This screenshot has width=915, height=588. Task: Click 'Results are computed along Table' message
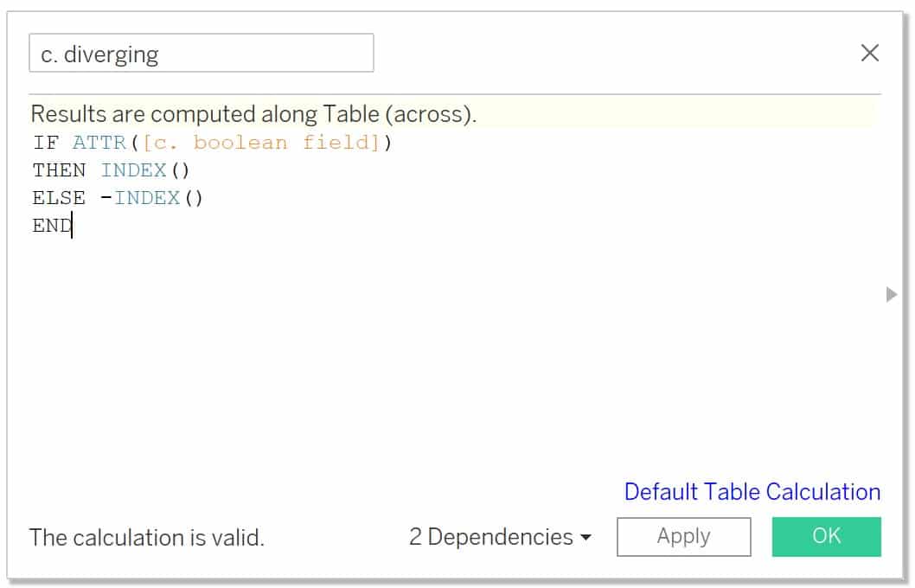pyautogui.click(x=253, y=114)
